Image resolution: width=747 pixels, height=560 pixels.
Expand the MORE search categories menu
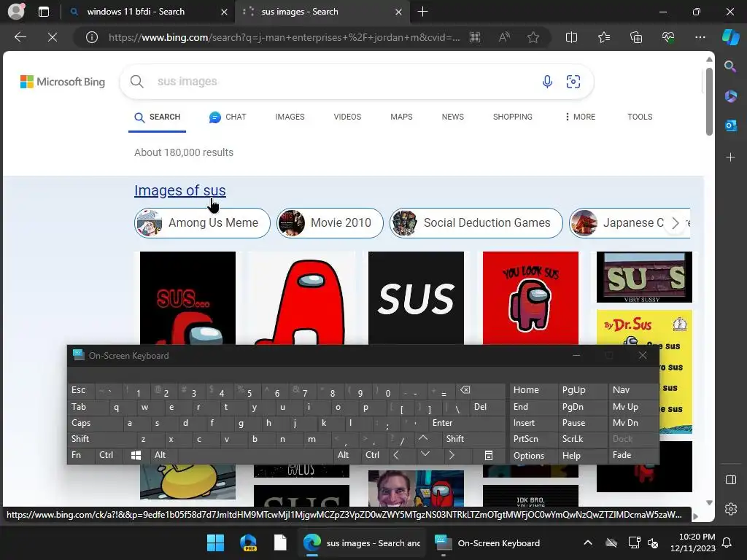pos(580,117)
